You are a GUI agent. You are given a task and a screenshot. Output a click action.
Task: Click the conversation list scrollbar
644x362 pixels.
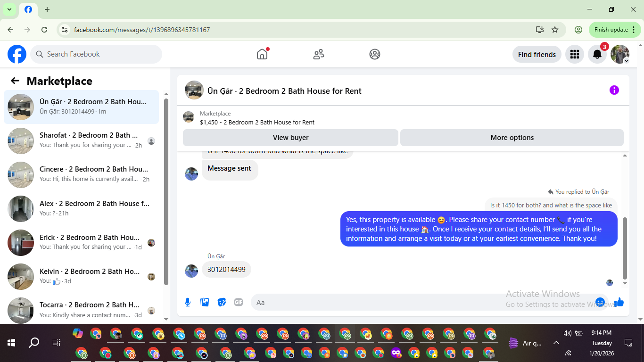[166, 191]
